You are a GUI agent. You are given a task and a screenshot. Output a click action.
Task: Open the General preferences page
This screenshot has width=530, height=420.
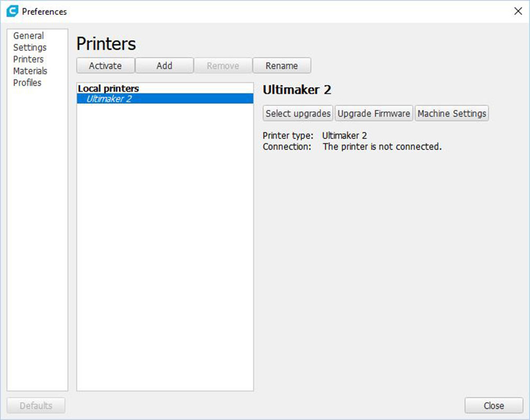pos(29,36)
